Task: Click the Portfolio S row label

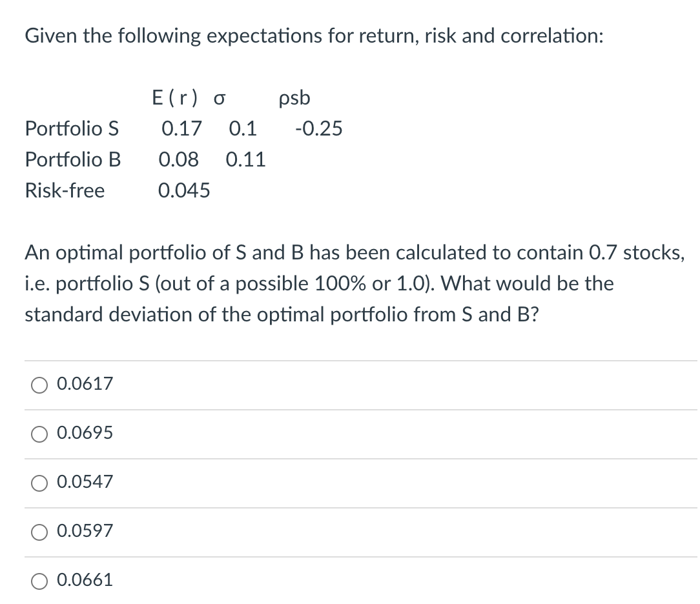Action: (72, 128)
